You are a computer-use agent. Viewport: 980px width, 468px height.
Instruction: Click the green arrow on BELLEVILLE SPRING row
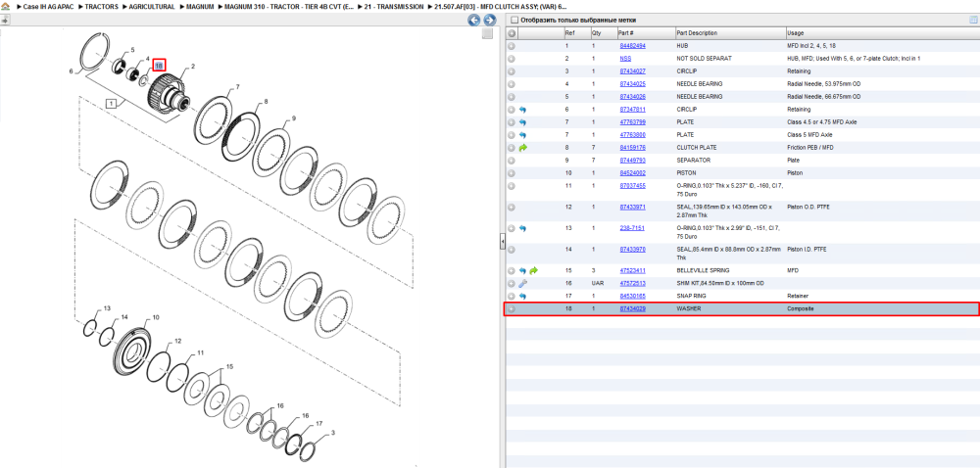click(x=533, y=271)
